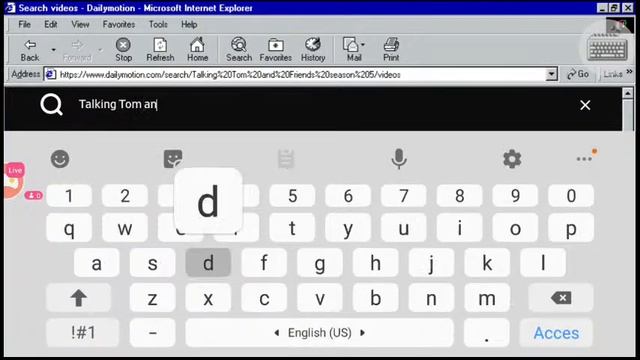
Task: Open the clipboard icon on keyboard toolbar
Action: point(286,159)
